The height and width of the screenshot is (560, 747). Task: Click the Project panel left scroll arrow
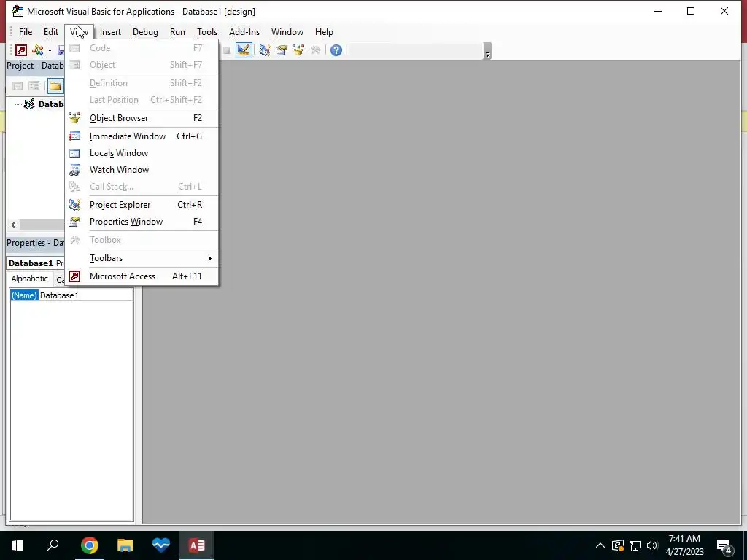pyautogui.click(x=13, y=225)
